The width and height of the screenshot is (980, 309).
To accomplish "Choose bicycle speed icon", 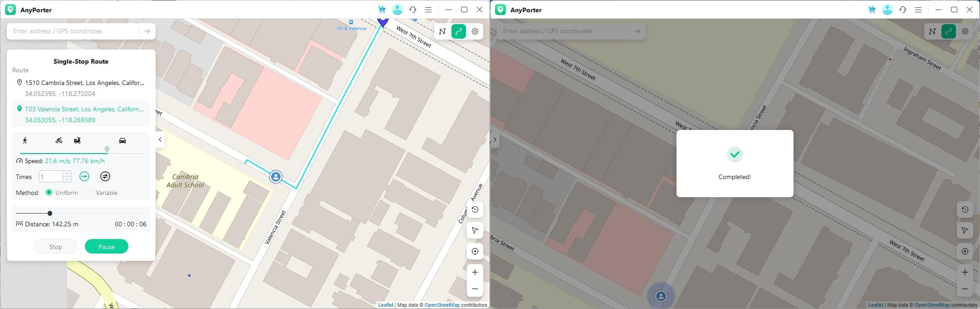I will [x=59, y=140].
